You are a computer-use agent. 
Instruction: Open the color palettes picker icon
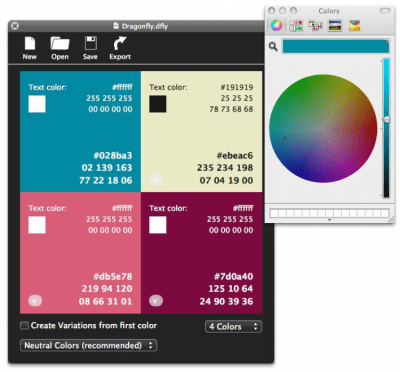315,25
